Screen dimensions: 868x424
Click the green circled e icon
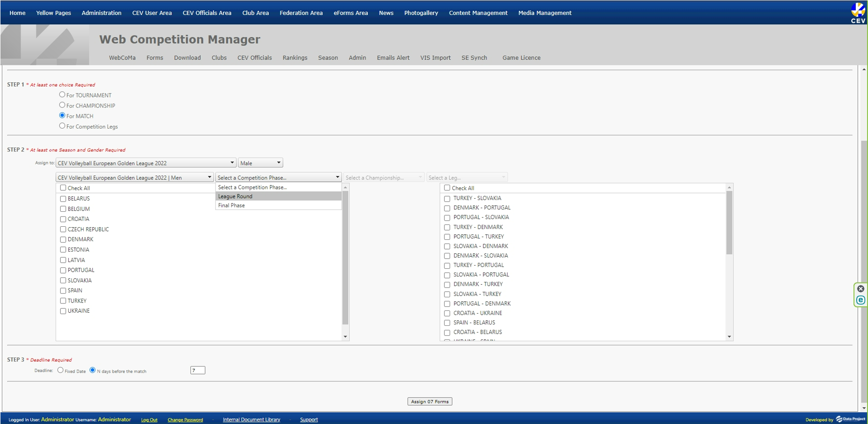(861, 300)
